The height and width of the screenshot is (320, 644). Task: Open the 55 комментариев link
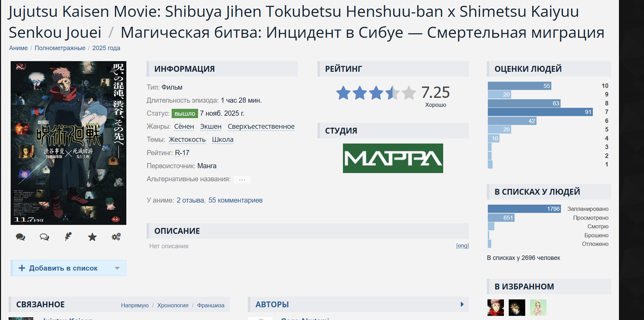tap(235, 200)
